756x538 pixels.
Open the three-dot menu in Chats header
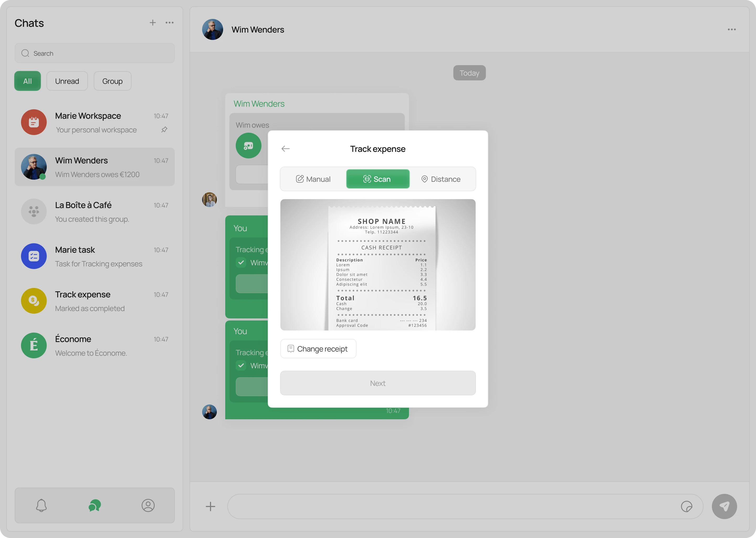[170, 23]
